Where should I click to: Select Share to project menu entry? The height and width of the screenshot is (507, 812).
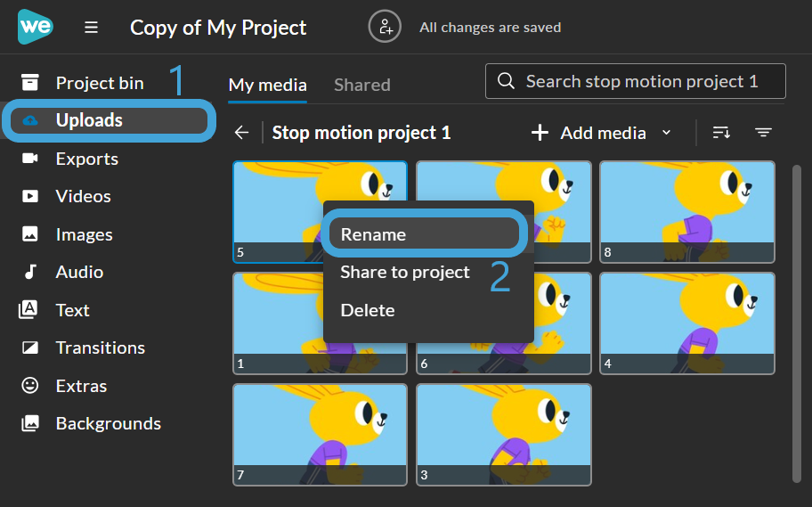(405, 272)
